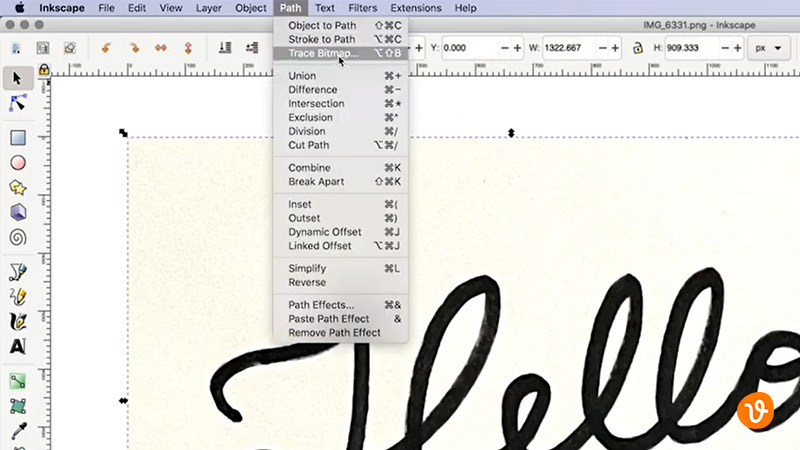
Task: Choose Dynamic Offset
Action: tap(340, 232)
